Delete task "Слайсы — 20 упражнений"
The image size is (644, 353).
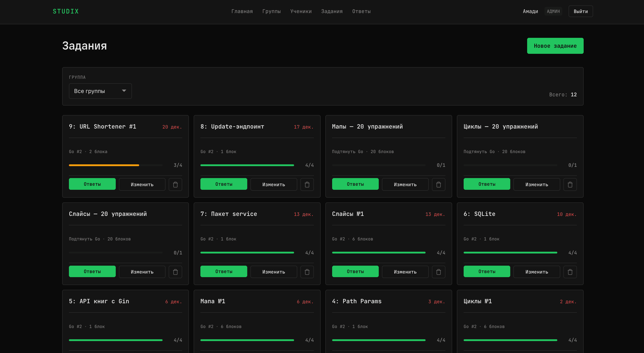tap(175, 272)
